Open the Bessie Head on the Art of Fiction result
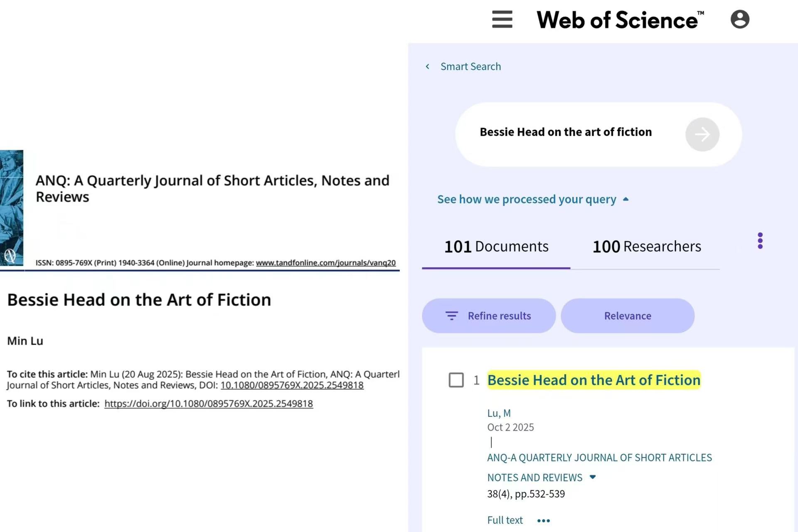 coord(594,380)
